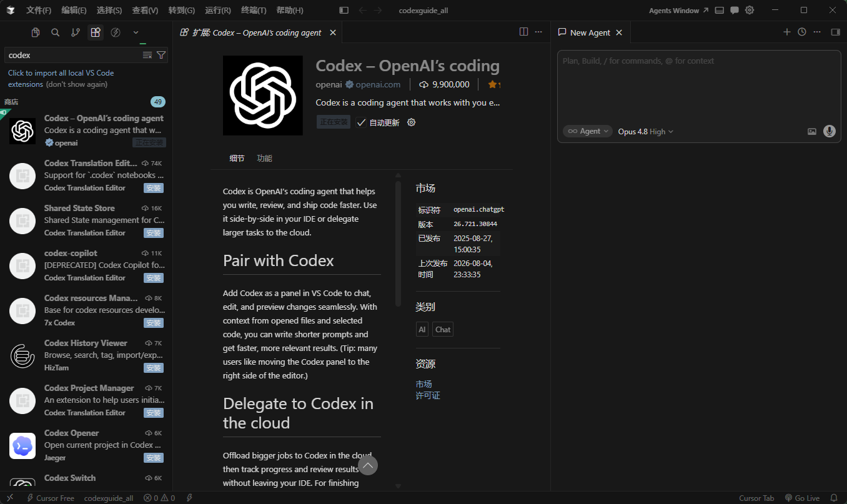Select the AI category tag
The height and width of the screenshot is (504, 847).
point(422,329)
